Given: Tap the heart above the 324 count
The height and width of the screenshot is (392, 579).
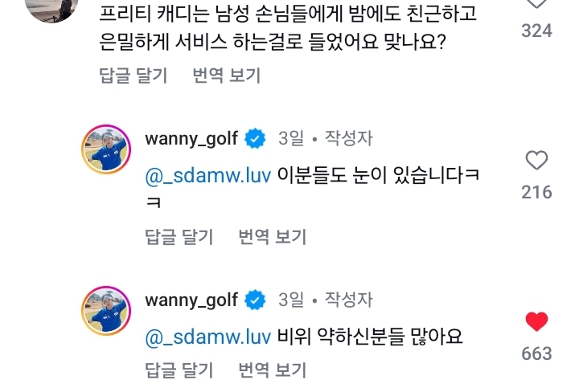Looking at the screenshot, I should coord(536,4).
